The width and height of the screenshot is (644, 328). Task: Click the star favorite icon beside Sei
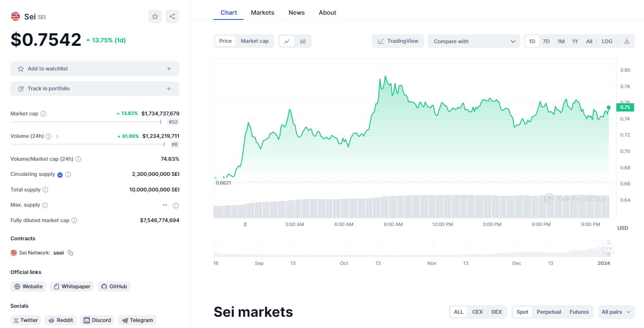click(155, 16)
